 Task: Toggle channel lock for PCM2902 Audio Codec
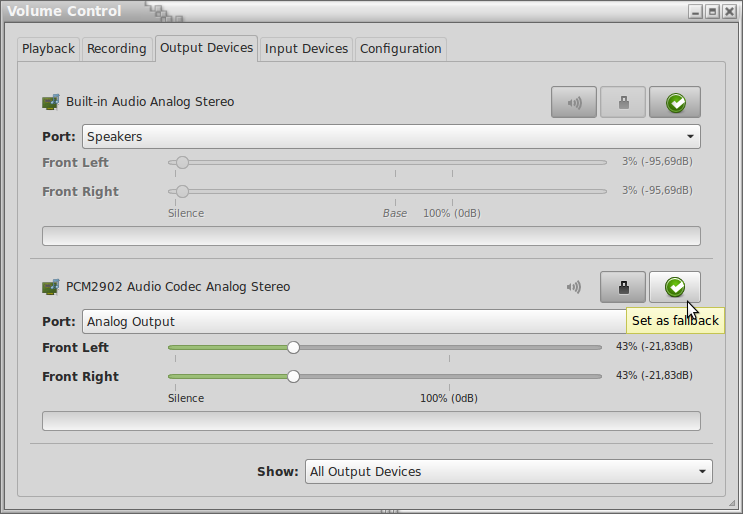(623, 287)
